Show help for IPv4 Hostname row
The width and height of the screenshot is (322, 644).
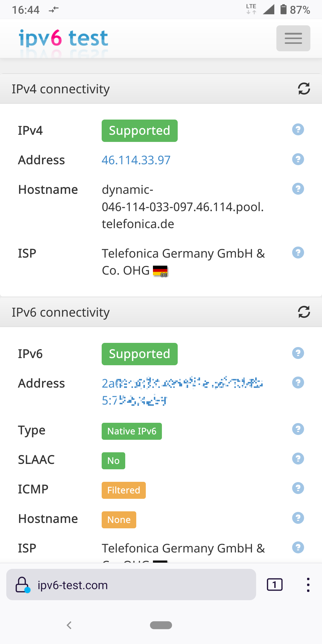click(x=298, y=189)
